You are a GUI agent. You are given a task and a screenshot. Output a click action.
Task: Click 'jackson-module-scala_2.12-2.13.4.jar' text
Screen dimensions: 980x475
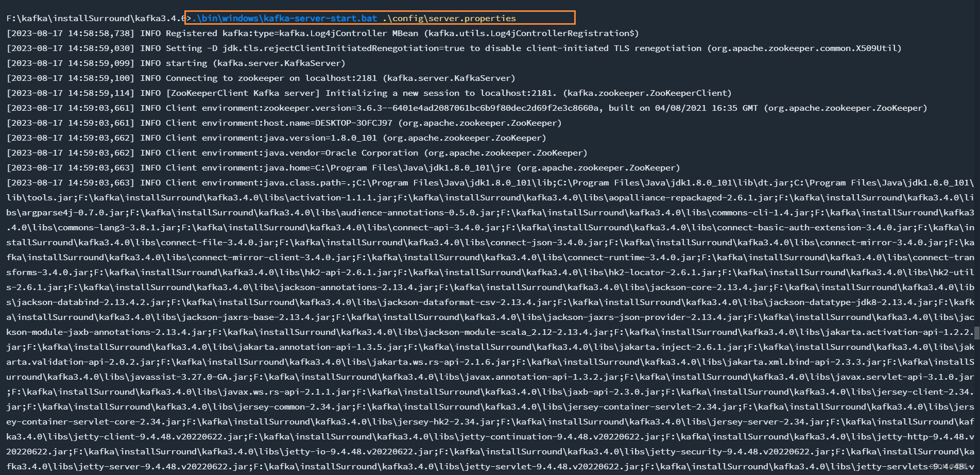pyautogui.click(x=516, y=332)
